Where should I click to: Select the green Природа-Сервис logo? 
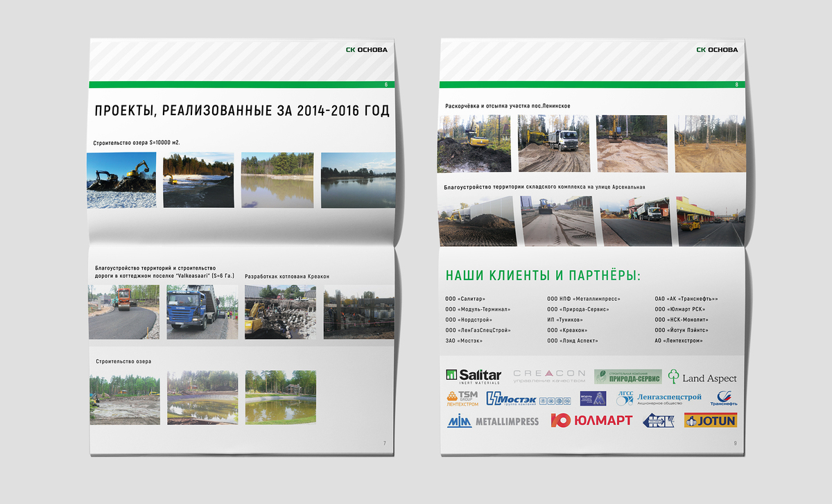point(627,376)
